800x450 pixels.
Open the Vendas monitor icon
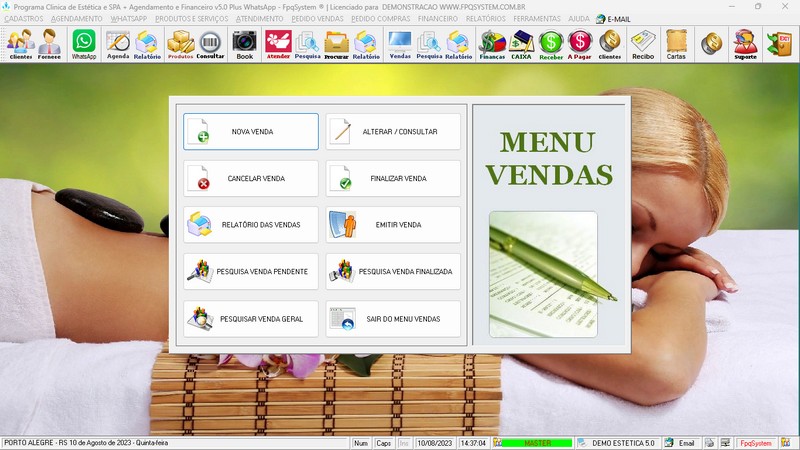point(400,44)
